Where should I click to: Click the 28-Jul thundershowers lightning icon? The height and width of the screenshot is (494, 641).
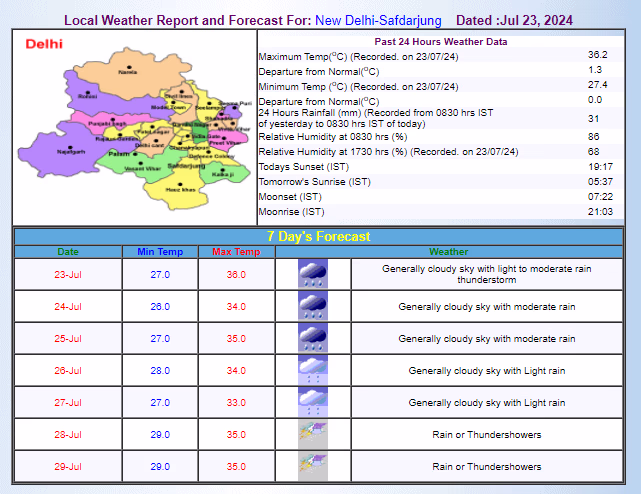313,435
